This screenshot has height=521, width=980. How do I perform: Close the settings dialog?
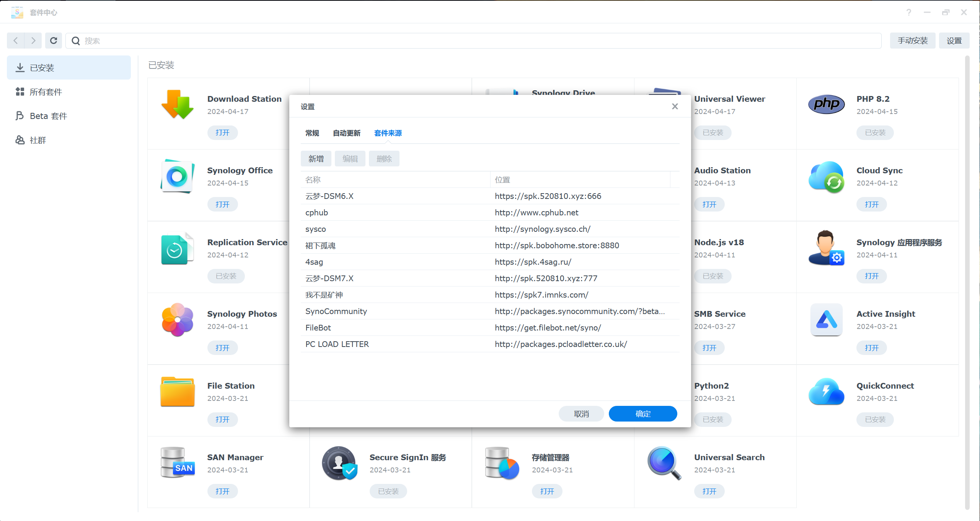click(675, 106)
